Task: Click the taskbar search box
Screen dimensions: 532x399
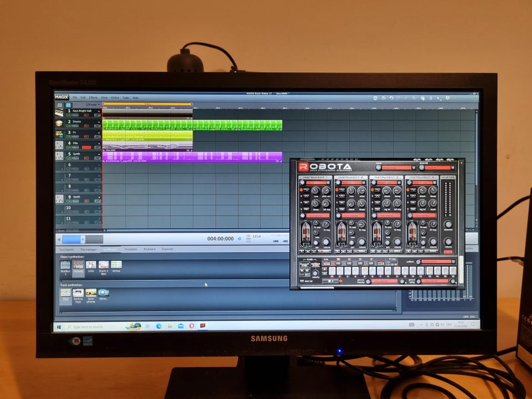Action: [95, 327]
